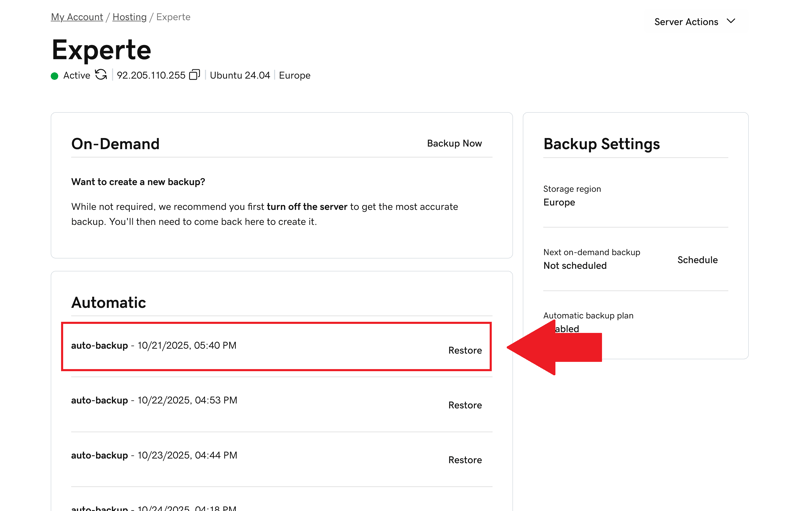Click the green Active status dot
800x511 pixels.
[x=55, y=76]
